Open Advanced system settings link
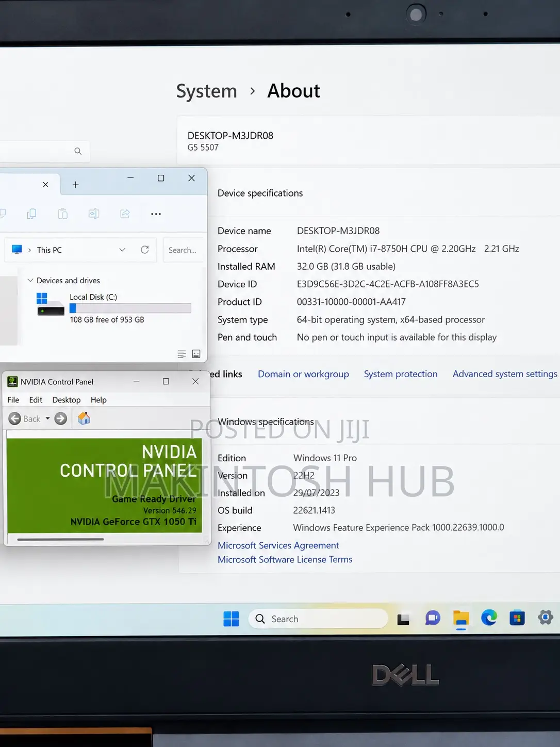Screen dimensions: 560x747 505,374
